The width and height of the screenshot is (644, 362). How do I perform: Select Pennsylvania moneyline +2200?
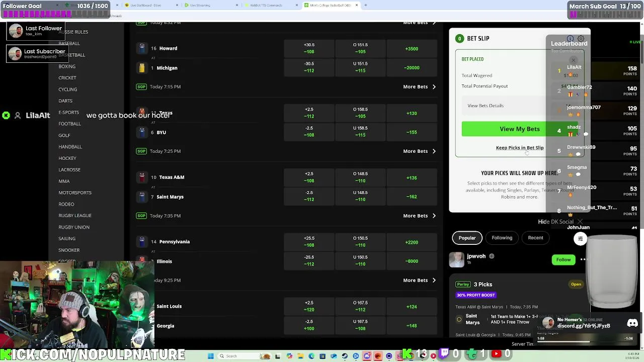[412, 242]
